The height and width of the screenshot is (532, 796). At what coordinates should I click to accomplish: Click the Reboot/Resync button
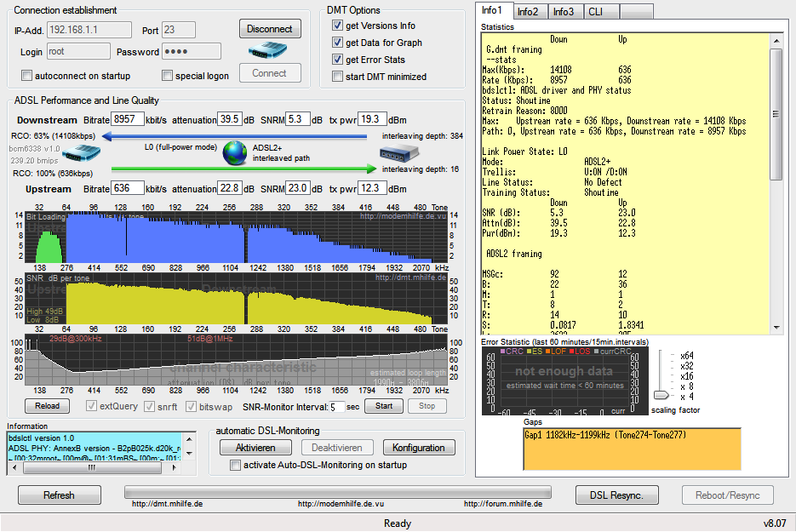[x=728, y=495]
